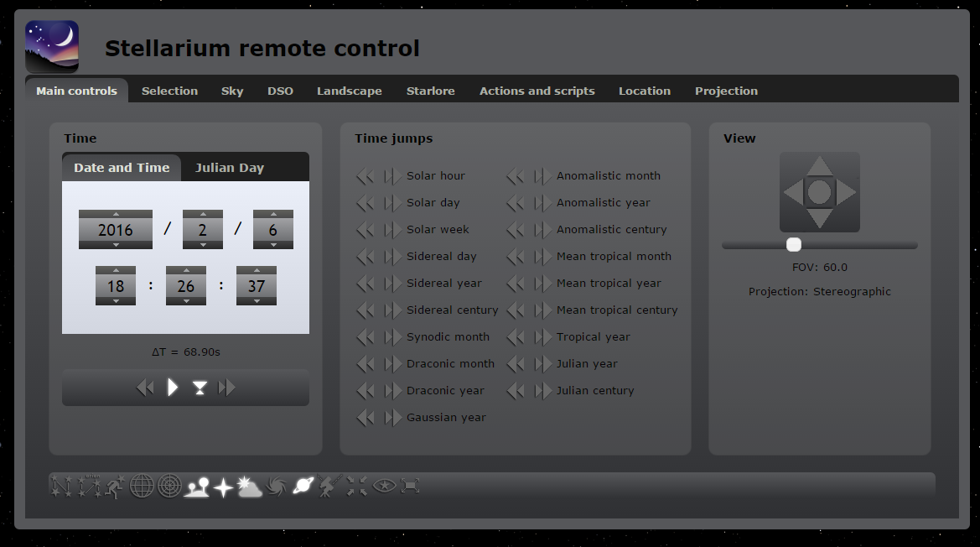
Task: Decrease the hour value below 18
Action: [116, 300]
